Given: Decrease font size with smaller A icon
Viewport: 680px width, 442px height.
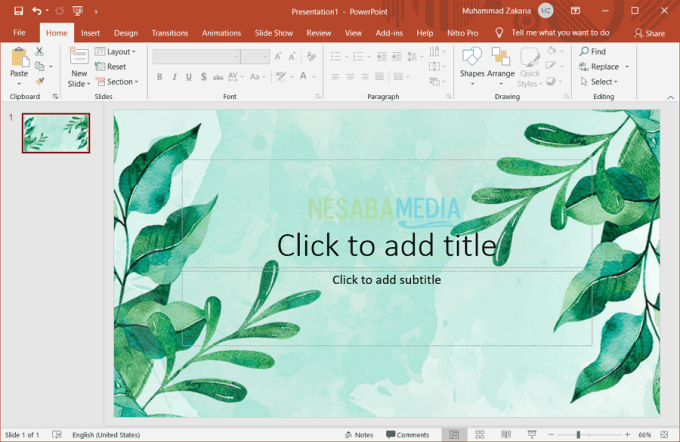Looking at the screenshot, I should click(x=292, y=56).
